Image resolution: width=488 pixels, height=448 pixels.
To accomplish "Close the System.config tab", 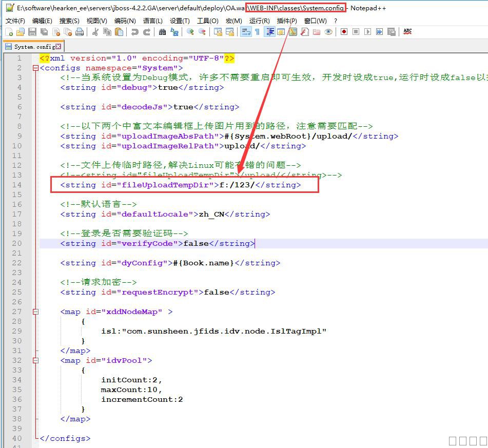I will coord(58,47).
